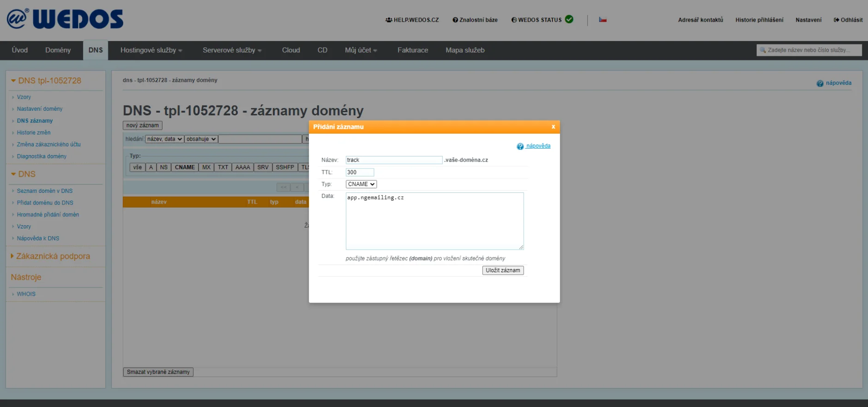868x407 pixels.
Task: Click the search magnifier in service search box
Action: coord(763,50)
